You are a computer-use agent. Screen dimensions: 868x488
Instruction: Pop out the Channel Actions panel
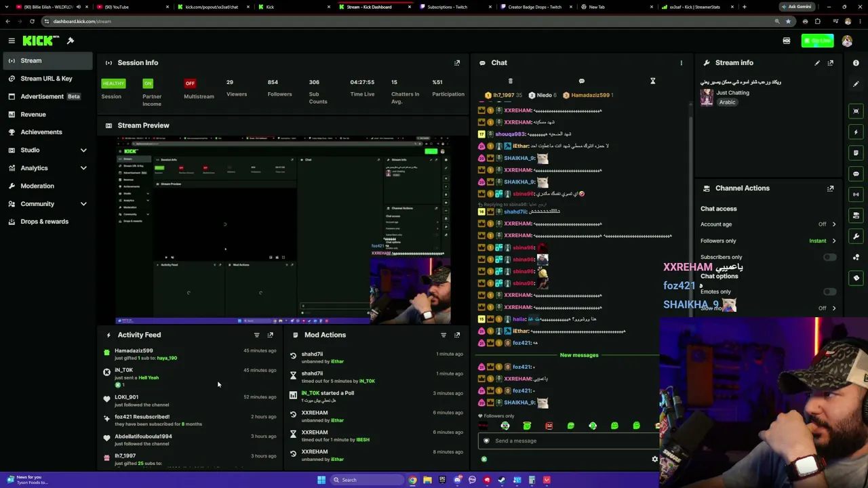(831, 188)
